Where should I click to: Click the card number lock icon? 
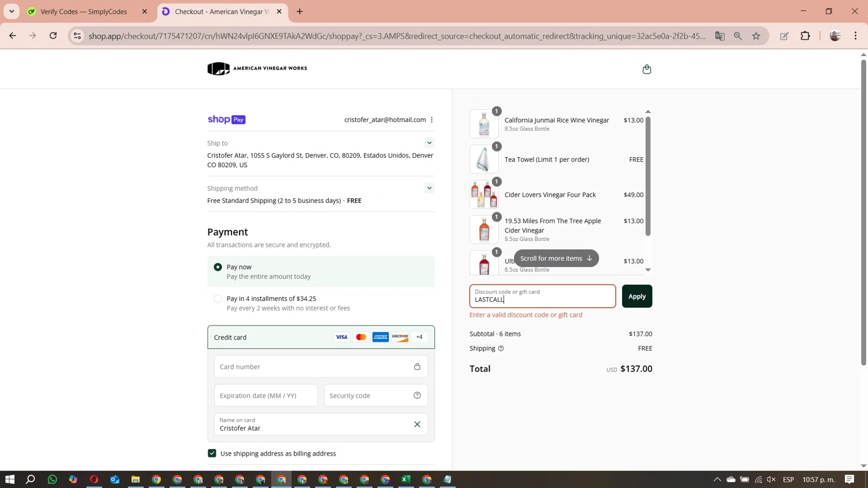[417, 367]
